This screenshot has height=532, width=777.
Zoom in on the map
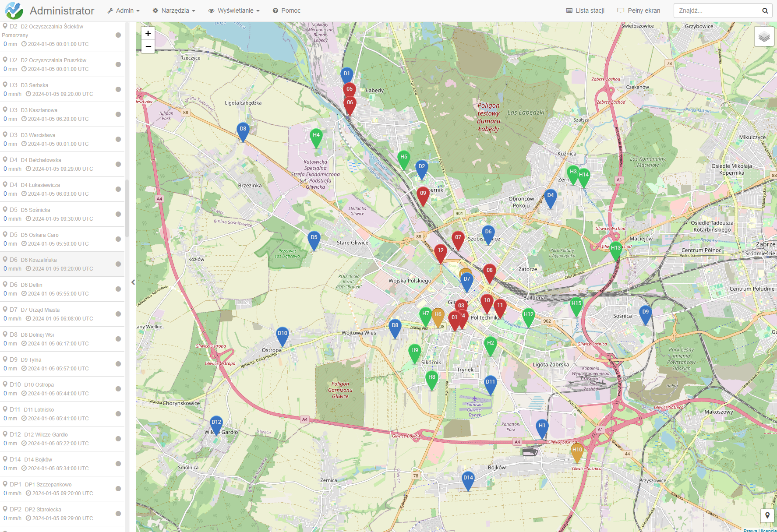click(148, 33)
